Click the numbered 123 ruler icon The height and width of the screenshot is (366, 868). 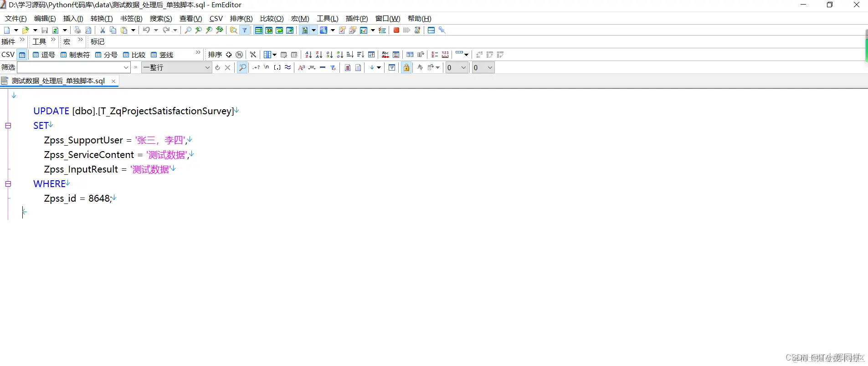coord(445,55)
